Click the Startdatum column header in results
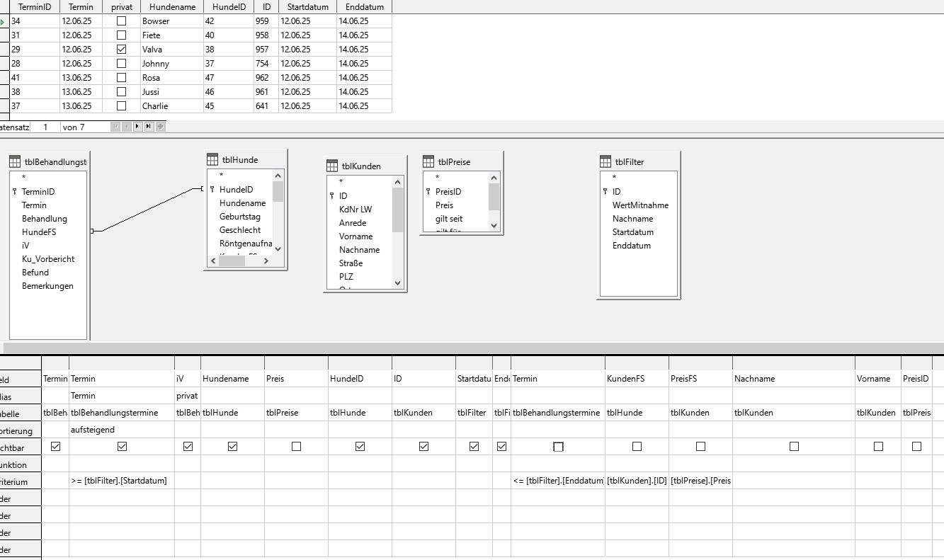This screenshot has width=944, height=560. coord(307,7)
